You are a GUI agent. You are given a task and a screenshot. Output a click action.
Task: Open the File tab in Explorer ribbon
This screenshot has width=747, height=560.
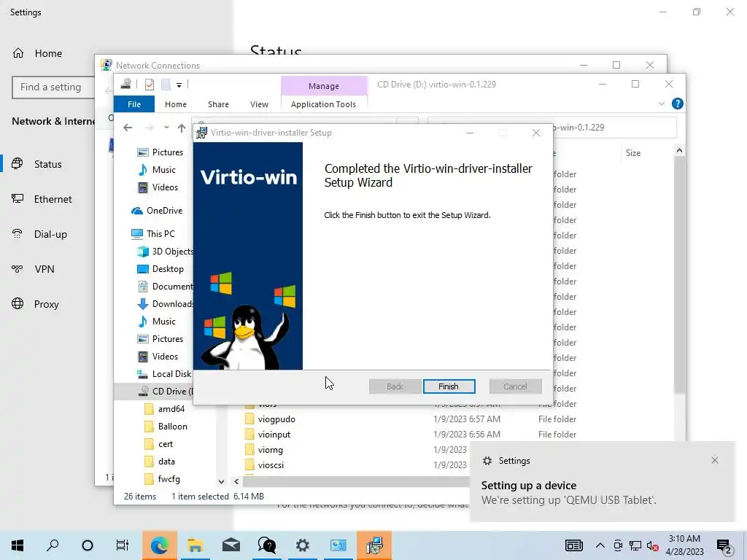(x=134, y=104)
